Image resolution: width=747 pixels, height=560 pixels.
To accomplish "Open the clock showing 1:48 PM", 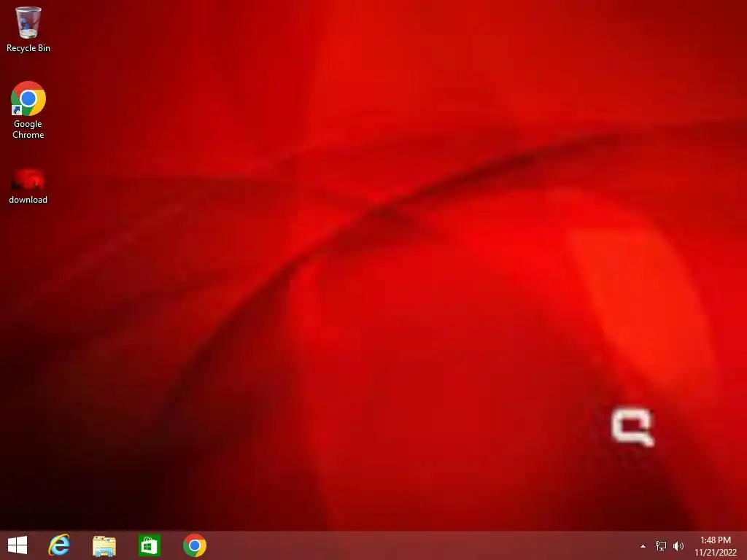I will coord(715,545).
